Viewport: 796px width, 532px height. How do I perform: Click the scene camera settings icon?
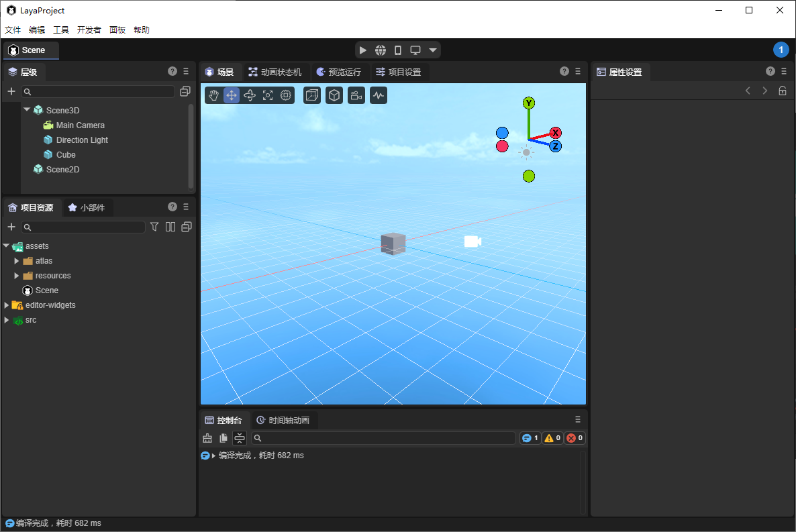pos(356,95)
